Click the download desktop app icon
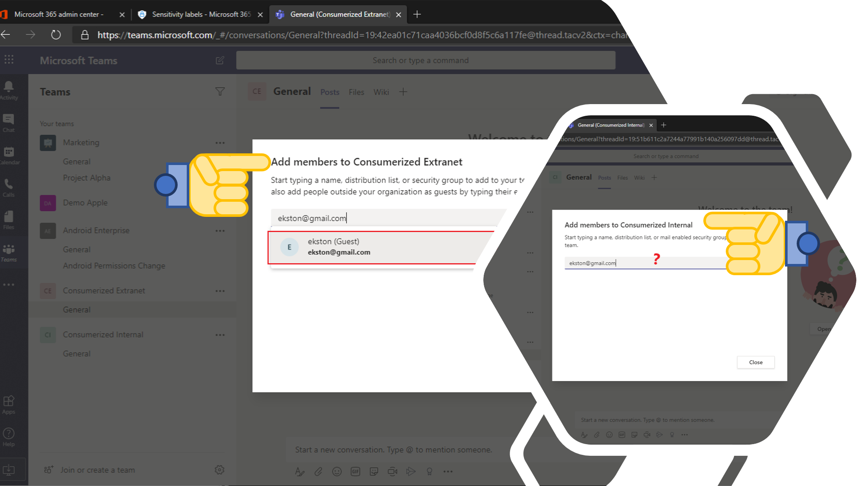 click(9, 470)
